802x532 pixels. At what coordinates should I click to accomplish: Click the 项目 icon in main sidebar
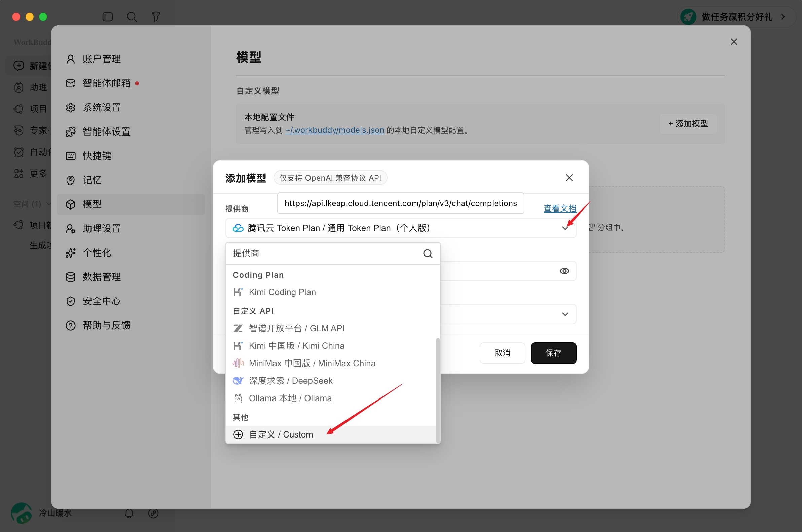[19, 109]
